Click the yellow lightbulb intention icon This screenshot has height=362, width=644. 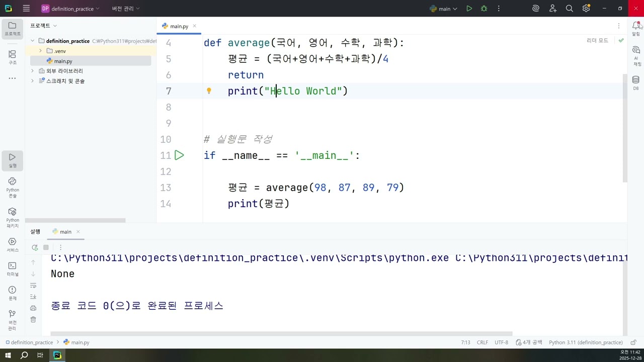[209, 91]
